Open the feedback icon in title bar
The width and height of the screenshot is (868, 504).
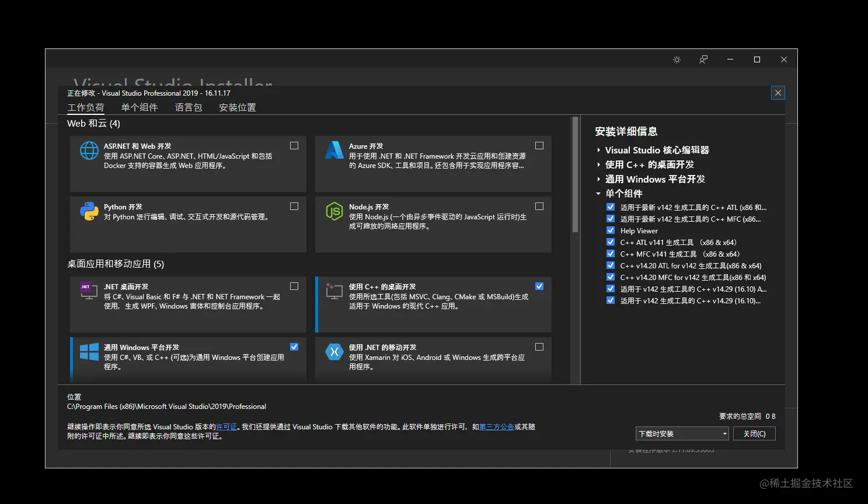[x=703, y=60]
